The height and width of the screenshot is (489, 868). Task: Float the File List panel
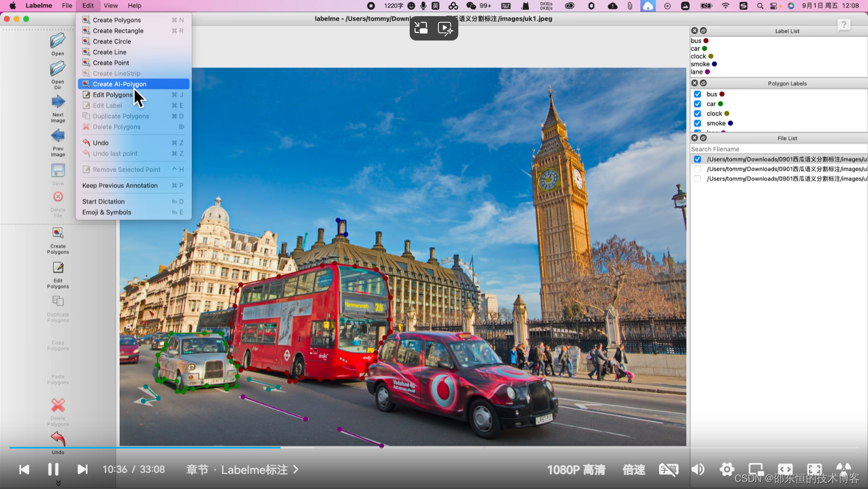pos(703,138)
